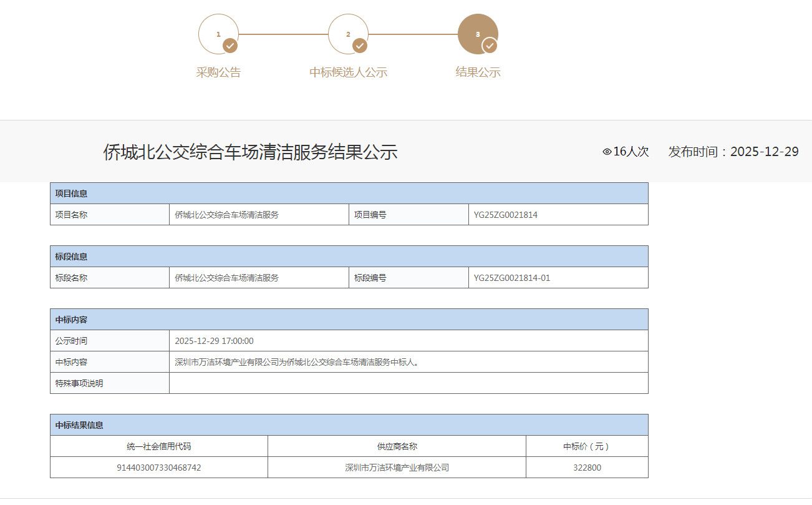
Task: Click credit code 914403007330468742
Action: coord(159,468)
